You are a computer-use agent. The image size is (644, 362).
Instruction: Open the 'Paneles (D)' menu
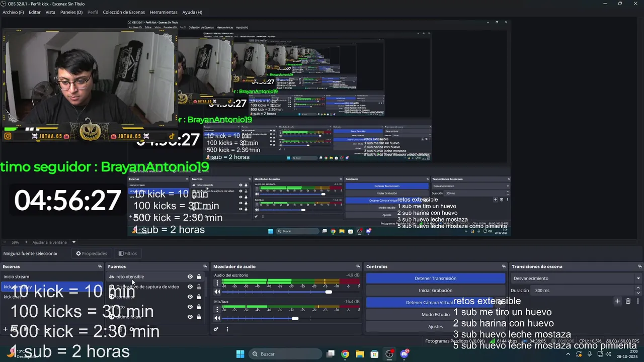[x=71, y=12]
